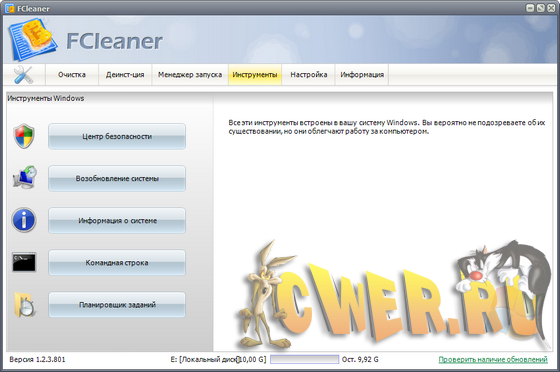
Task: Open the Очистка tab
Action: (x=72, y=75)
